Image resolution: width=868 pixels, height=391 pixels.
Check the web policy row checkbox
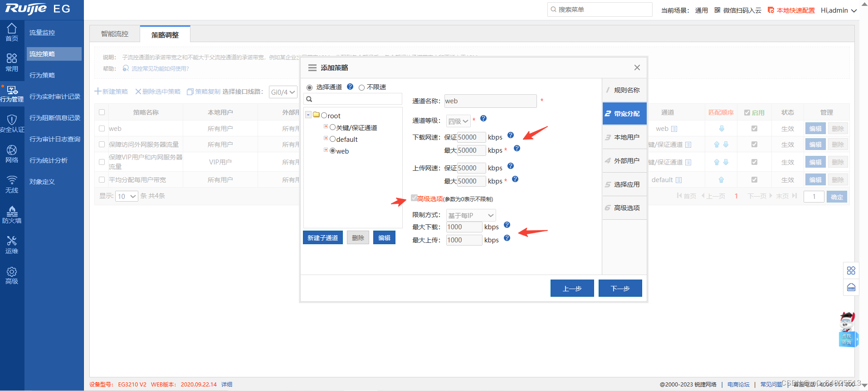tap(102, 128)
